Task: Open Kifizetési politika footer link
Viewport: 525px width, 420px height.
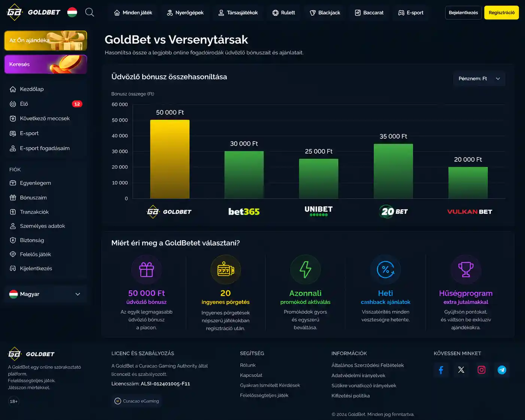Action: coord(350,396)
